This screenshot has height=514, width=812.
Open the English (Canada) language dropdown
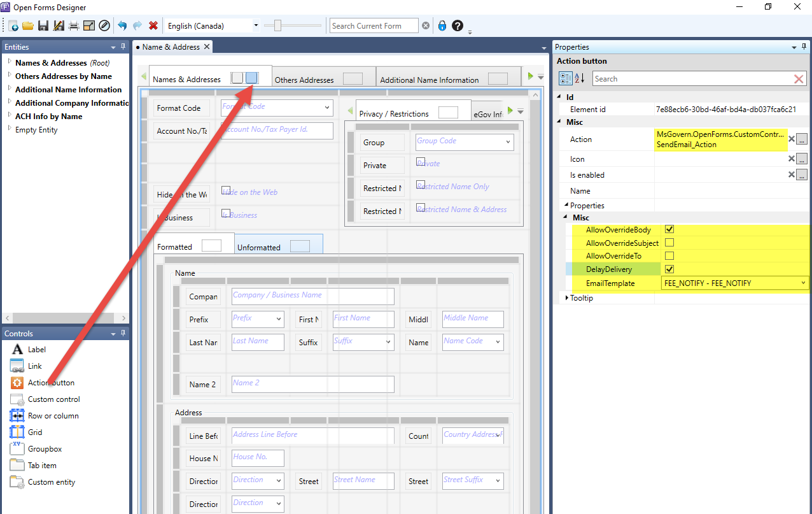tap(256, 26)
